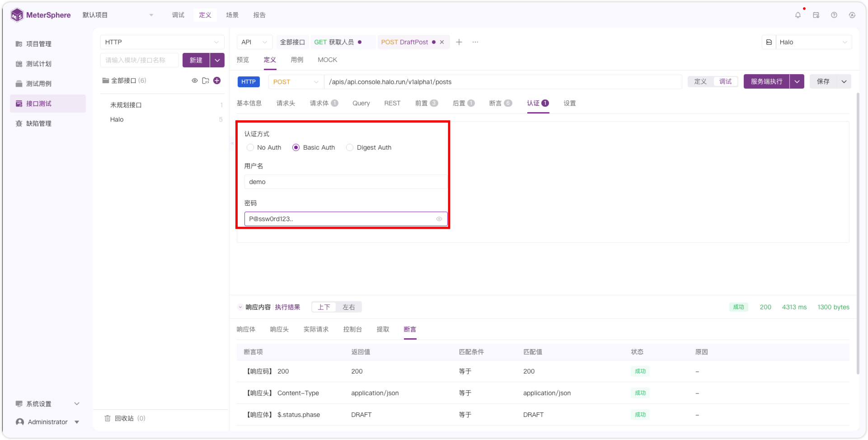Click the environment icon left of Halo
The height and width of the screenshot is (440, 868).
coord(769,42)
